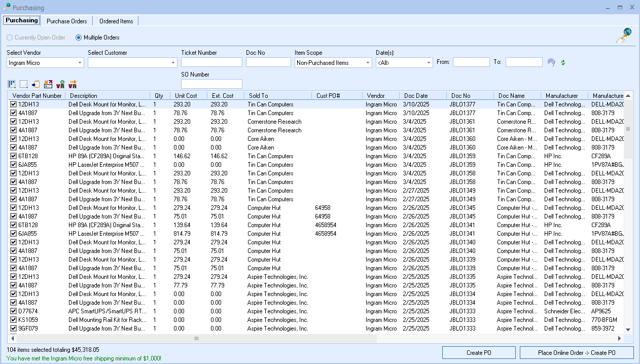Open the Select Vendor dropdown

click(x=80, y=63)
